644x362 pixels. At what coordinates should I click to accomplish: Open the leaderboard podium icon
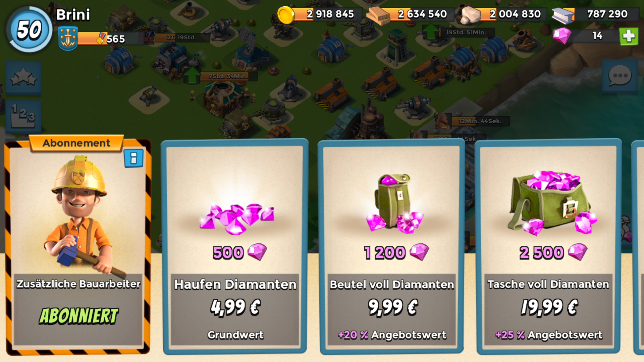pos(23,116)
